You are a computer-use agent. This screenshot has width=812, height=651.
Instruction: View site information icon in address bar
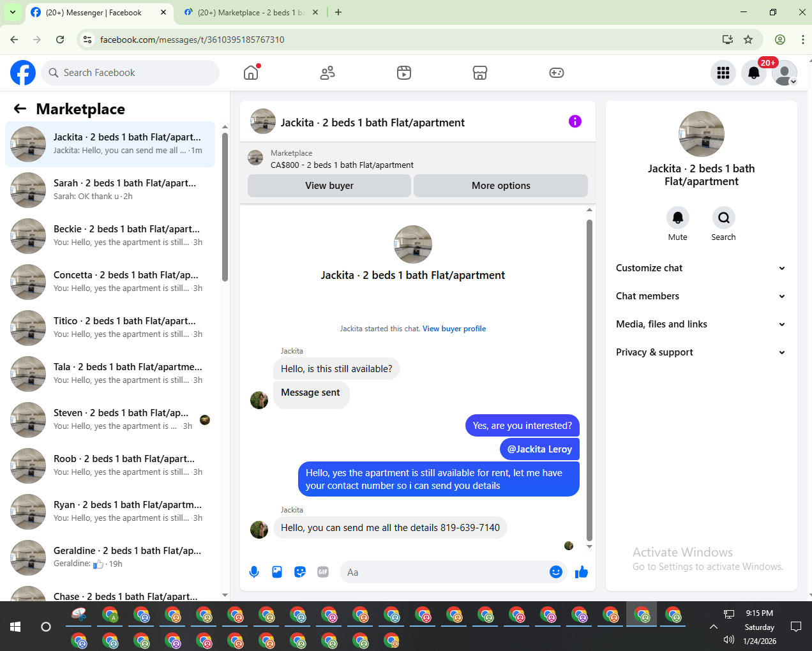(x=87, y=40)
